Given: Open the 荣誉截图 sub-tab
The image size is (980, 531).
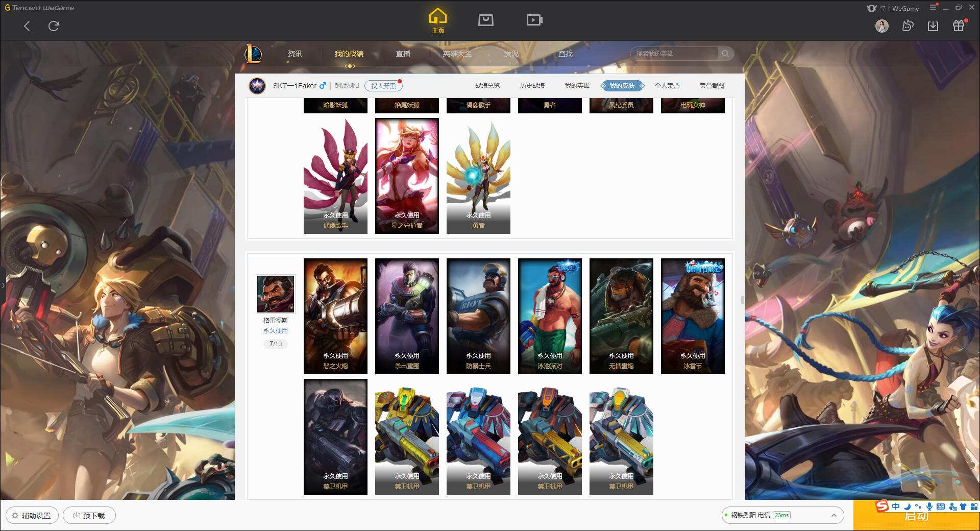Looking at the screenshot, I should [712, 86].
